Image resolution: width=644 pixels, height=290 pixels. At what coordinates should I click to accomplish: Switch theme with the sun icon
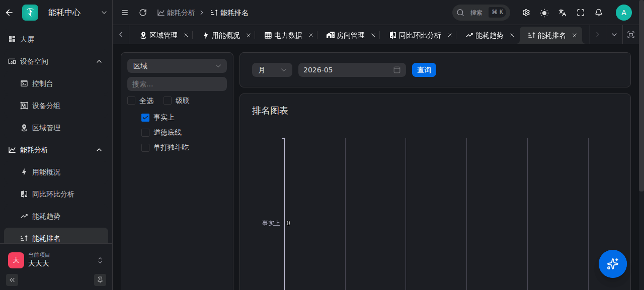click(544, 13)
